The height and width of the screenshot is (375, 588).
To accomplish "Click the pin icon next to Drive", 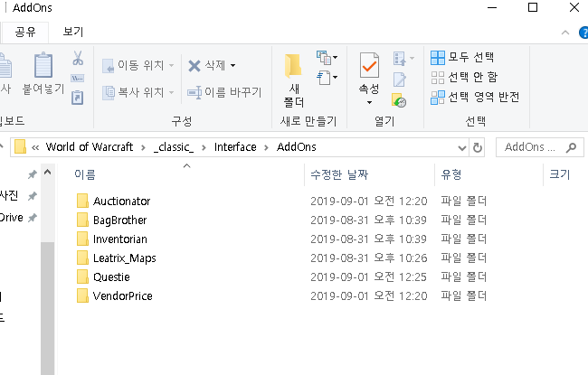I will (x=33, y=218).
